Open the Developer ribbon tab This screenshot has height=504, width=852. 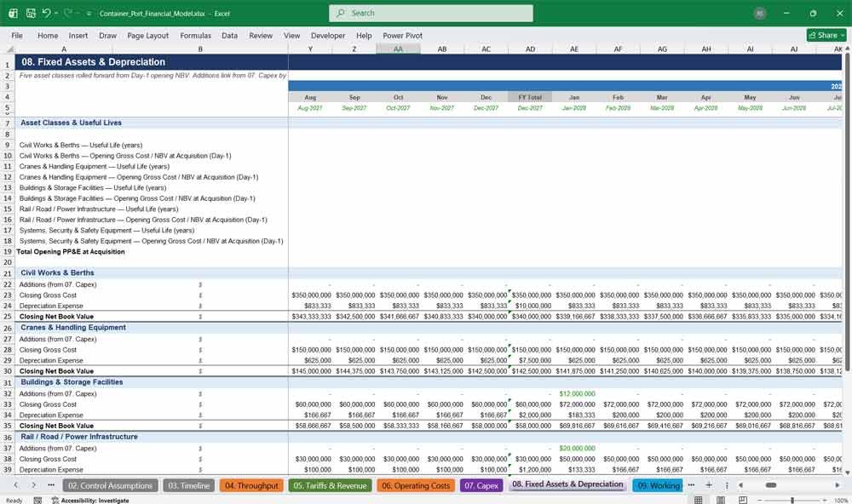click(328, 35)
